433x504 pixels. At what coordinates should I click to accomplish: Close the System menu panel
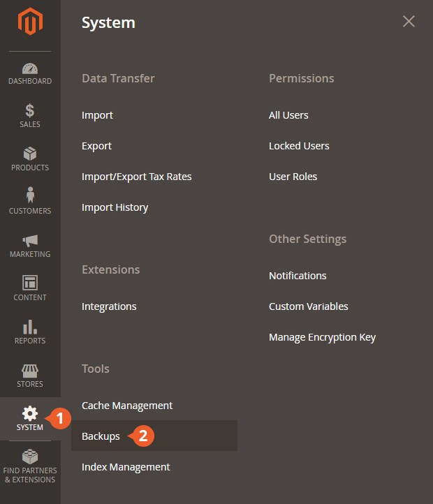(409, 22)
